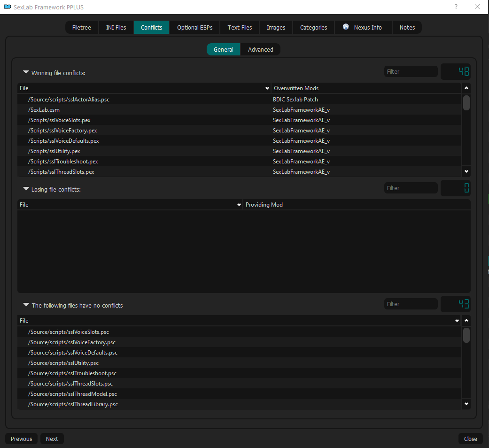
Task: Click the Overwritten Mods column header
Action: (366, 88)
